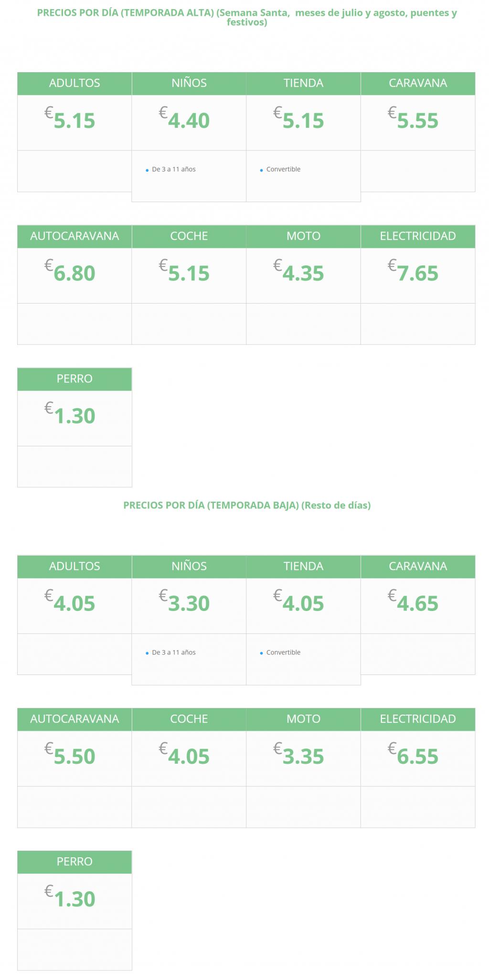
Task: Click the €3.30 low season Niños price
Action: pos(189,603)
